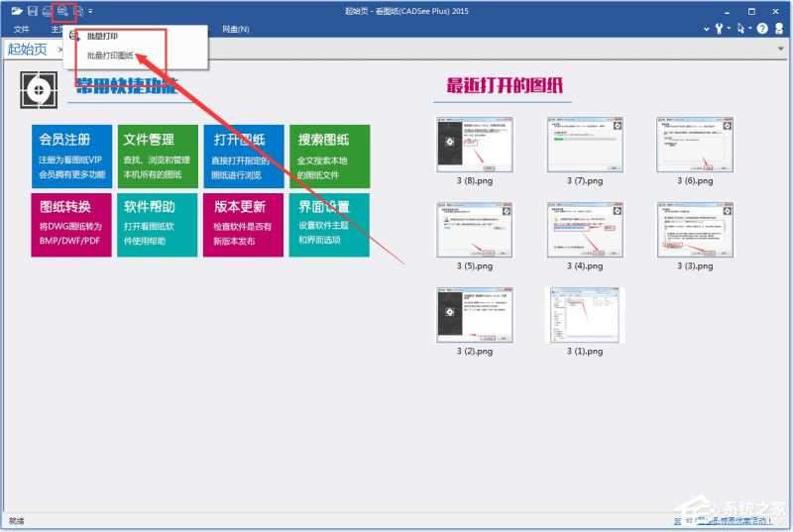Switch to the 起始页 tab

(27, 49)
